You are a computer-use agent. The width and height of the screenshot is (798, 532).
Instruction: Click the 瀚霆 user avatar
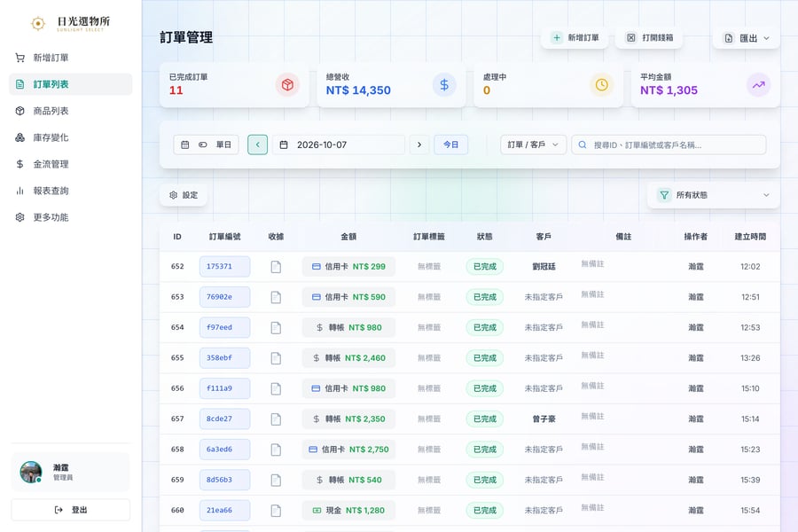pos(31,472)
